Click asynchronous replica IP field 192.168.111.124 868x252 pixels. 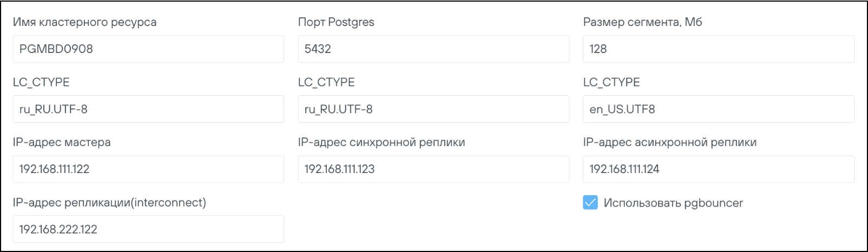[718, 169]
